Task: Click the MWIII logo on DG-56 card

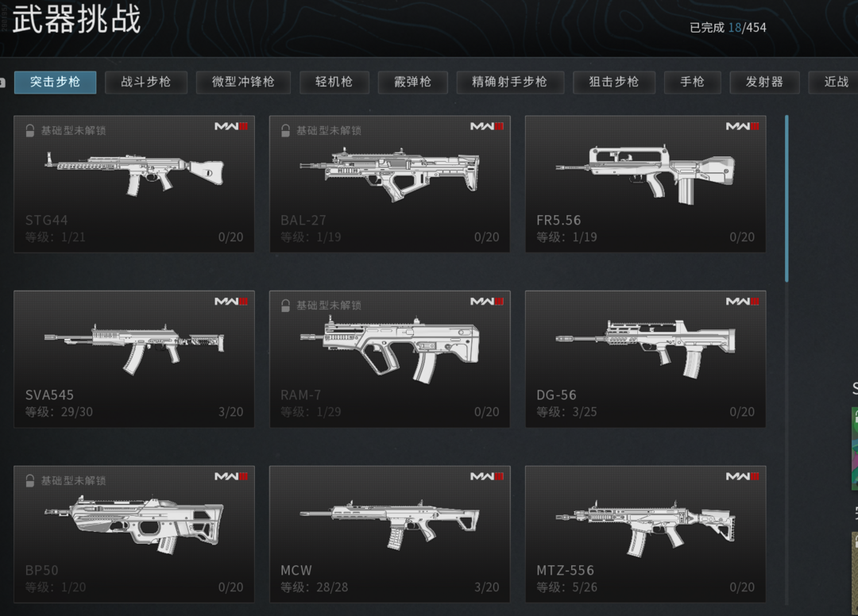Action: coord(743,301)
